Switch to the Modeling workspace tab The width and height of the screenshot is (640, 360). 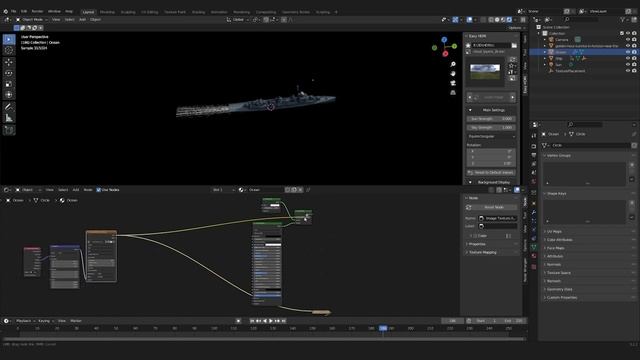pos(107,12)
